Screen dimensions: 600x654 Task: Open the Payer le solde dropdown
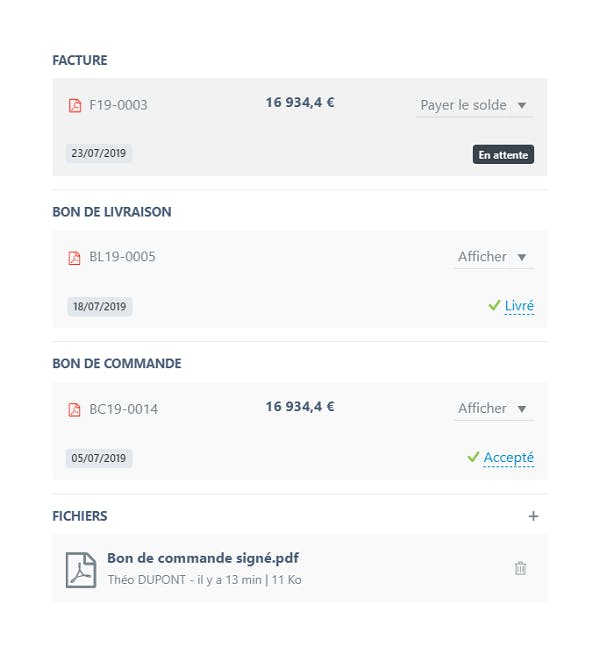point(475,105)
